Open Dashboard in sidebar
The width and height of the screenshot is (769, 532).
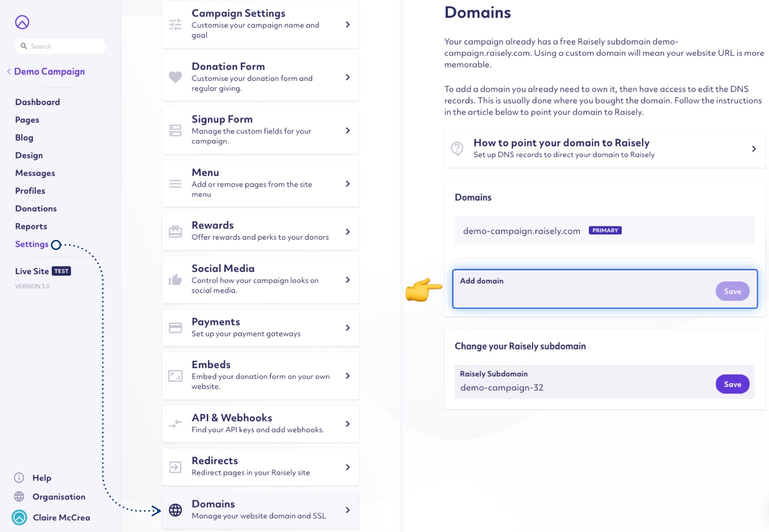[37, 102]
